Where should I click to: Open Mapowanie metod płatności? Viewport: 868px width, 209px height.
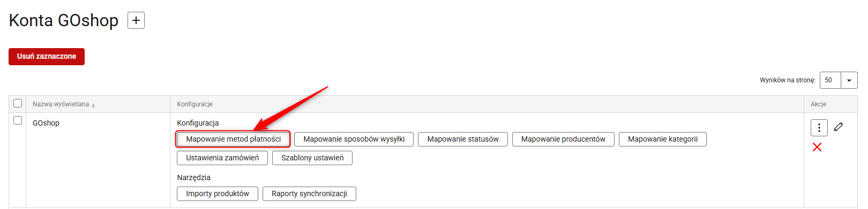(x=233, y=139)
